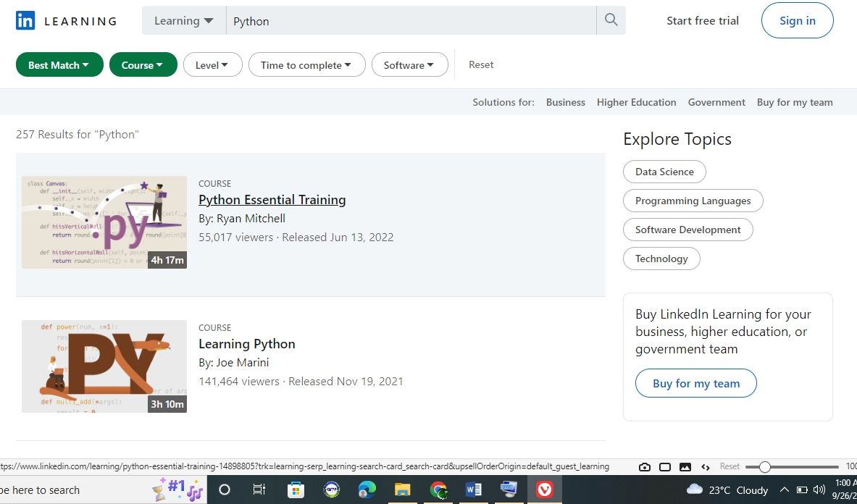
Task: Click Buy for my team in top bar
Action: [795, 102]
